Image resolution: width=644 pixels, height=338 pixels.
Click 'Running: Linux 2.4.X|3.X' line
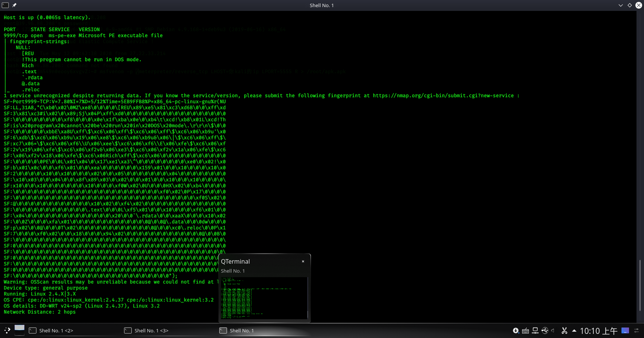[x=40, y=294]
